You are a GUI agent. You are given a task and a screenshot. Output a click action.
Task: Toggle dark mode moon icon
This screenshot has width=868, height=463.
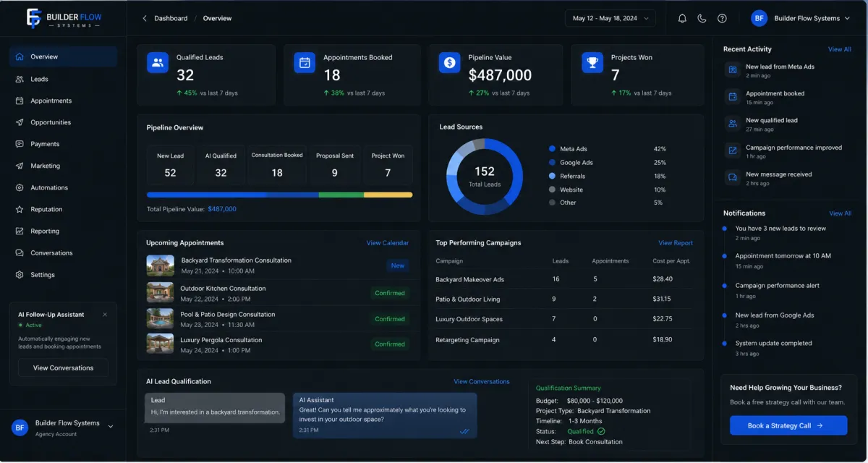tap(702, 19)
